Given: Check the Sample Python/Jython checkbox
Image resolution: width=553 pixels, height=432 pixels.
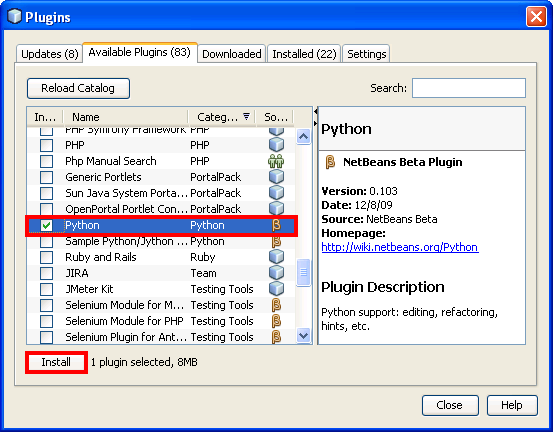Looking at the screenshot, I should pyautogui.click(x=46, y=242).
